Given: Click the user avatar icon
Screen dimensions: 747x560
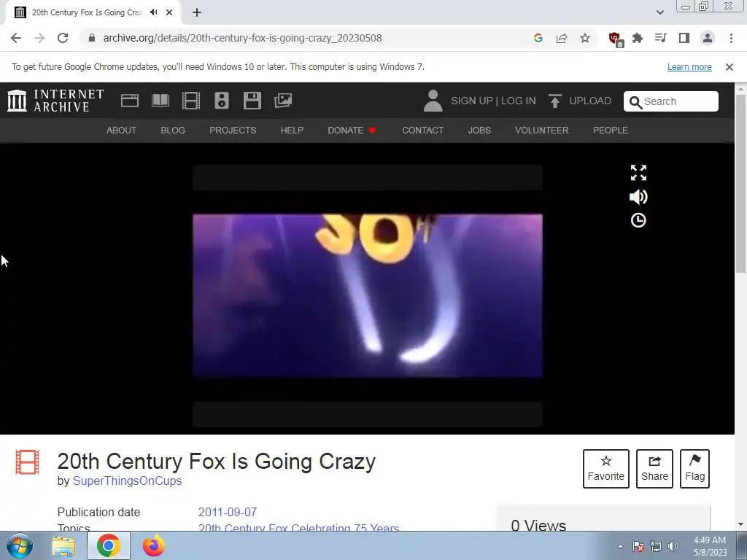Looking at the screenshot, I should pyautogui.click(x=433, y=101).
